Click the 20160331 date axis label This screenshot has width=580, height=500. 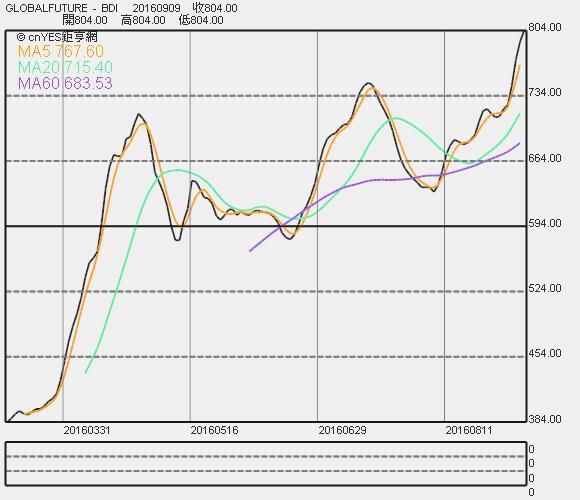[87, 430]
